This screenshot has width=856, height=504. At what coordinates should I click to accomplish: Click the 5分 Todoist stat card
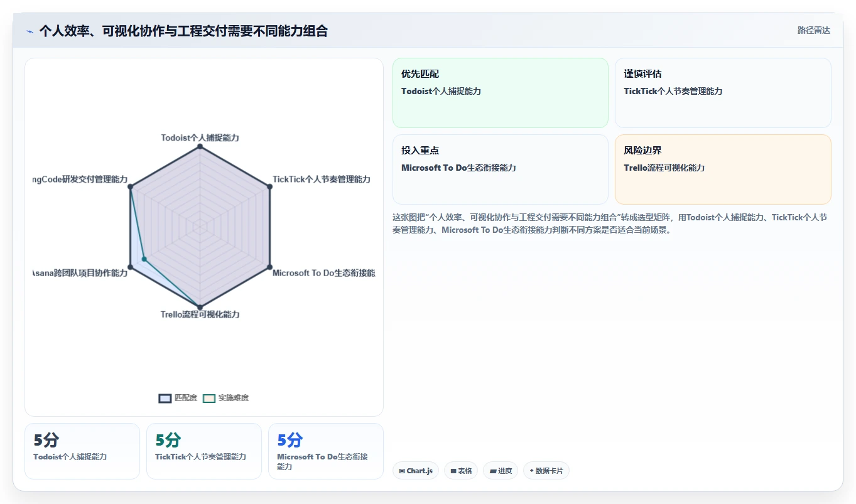(82, 451)
